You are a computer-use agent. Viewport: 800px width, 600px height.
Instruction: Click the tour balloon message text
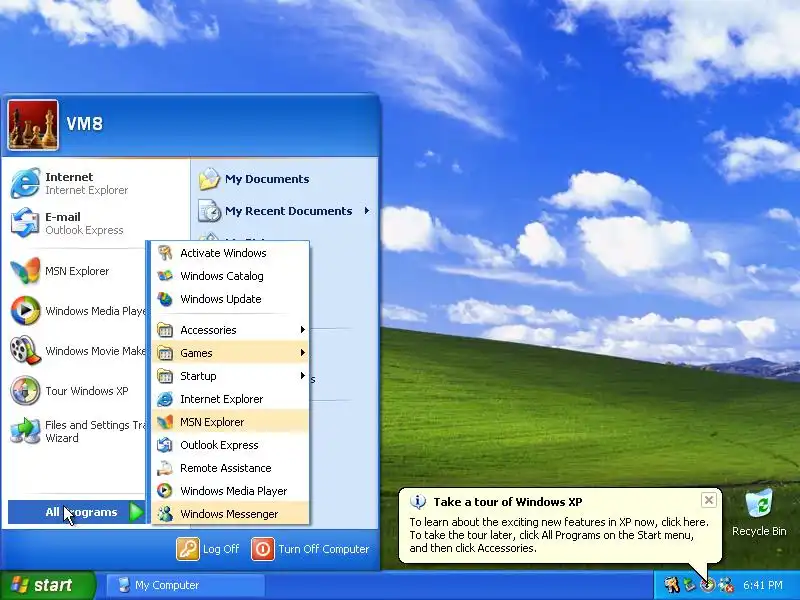(x=559, y=535)
